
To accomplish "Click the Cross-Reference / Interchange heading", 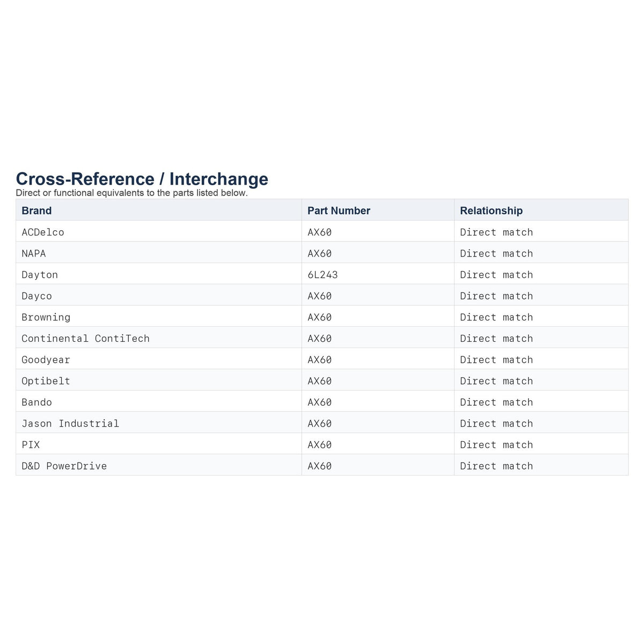I will (x=142, y=179).
